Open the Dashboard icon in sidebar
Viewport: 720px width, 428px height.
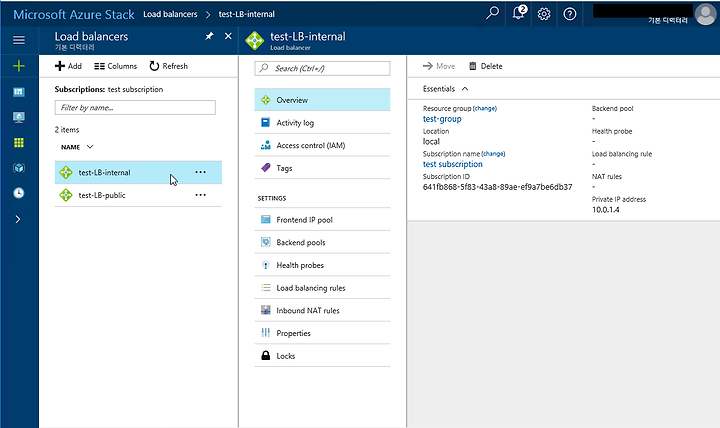tap(19, 92)
